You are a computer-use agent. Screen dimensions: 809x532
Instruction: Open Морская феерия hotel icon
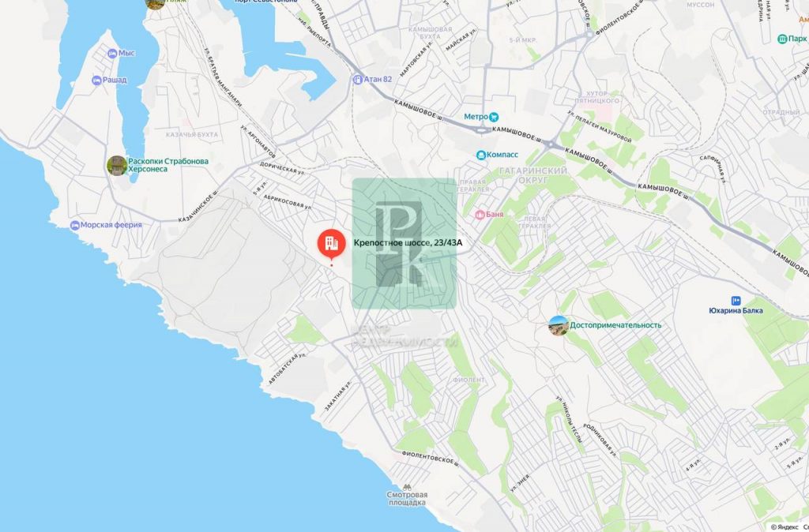(75, 225)
